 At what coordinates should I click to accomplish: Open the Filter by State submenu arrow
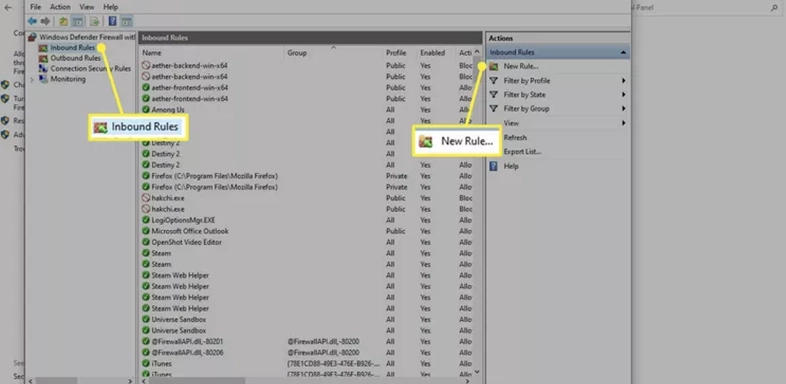coord(624,95)
